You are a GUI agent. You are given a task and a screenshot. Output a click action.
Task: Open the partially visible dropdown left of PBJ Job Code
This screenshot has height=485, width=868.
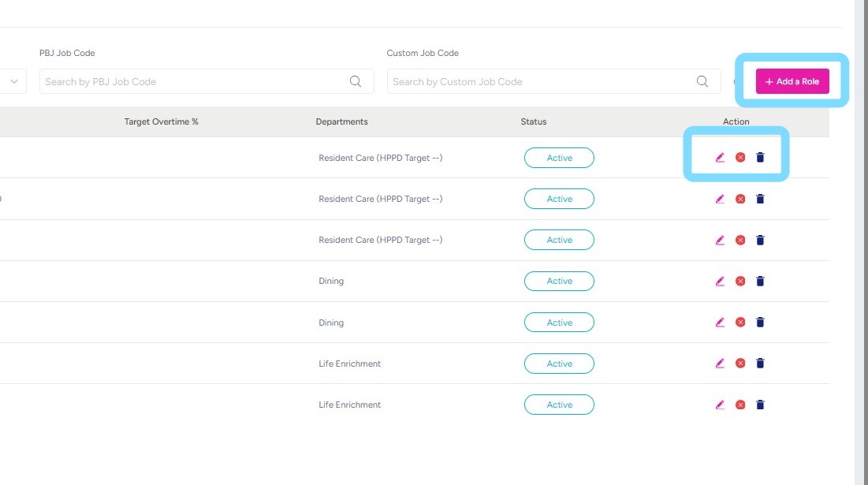pos(15,81)
